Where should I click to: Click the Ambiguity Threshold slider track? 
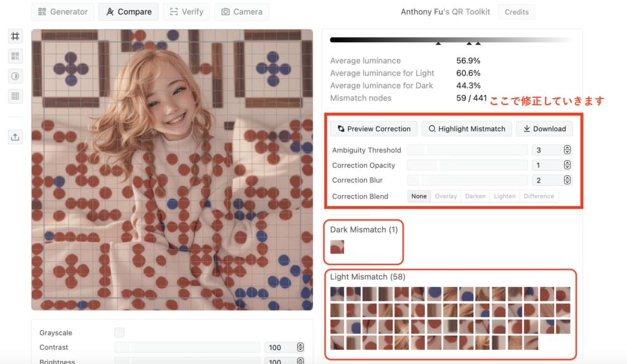coord(467,150)
